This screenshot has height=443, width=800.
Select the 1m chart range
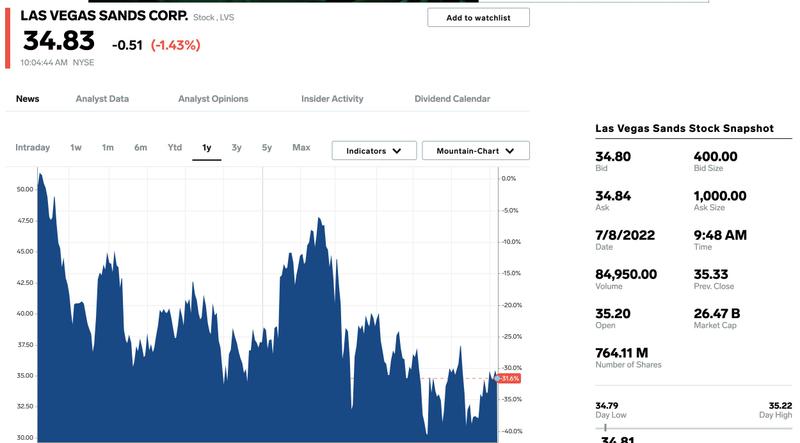tap(108, 147)
